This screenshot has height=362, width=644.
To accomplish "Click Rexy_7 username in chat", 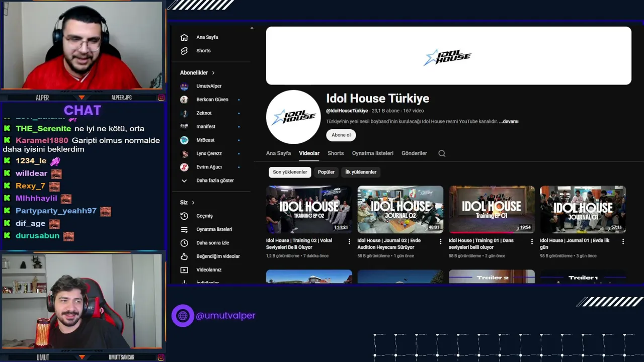I will coord(30,186).
